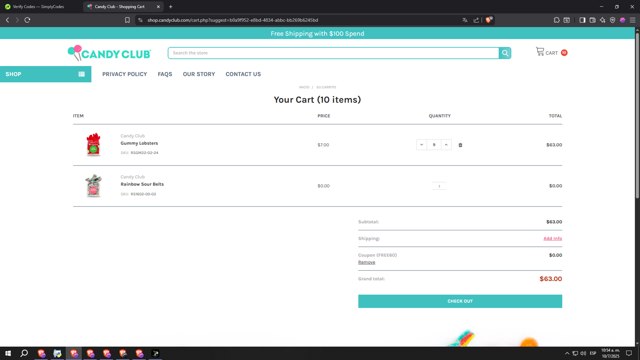Click the Gummy Lobsters product name
The height and width of the screenshot is (360, 640).
139,143
